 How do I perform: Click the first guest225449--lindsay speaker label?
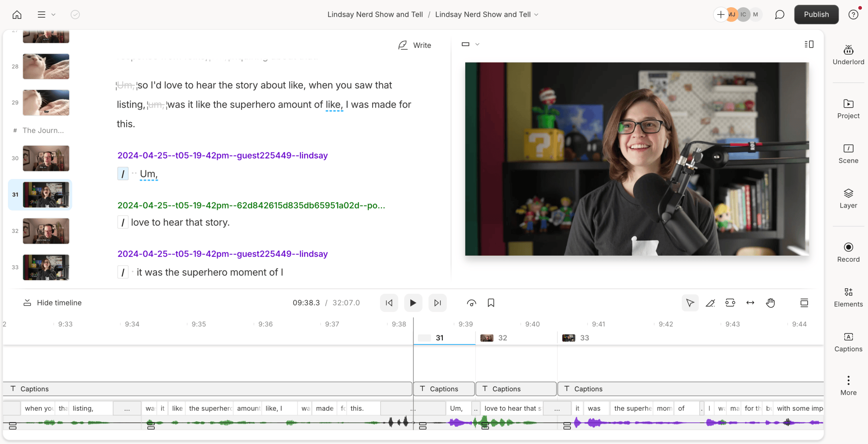[x=222, y=155]
